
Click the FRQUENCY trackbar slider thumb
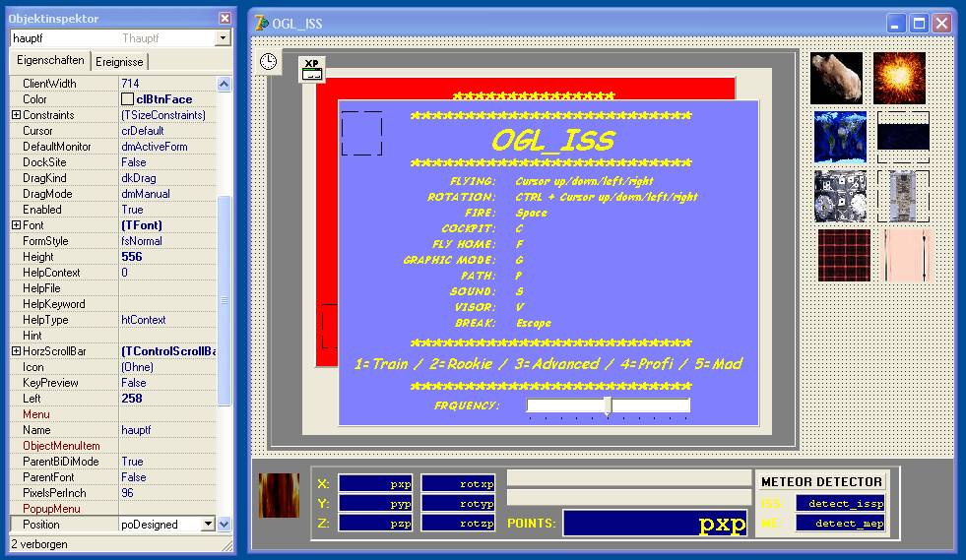(608, 405)
